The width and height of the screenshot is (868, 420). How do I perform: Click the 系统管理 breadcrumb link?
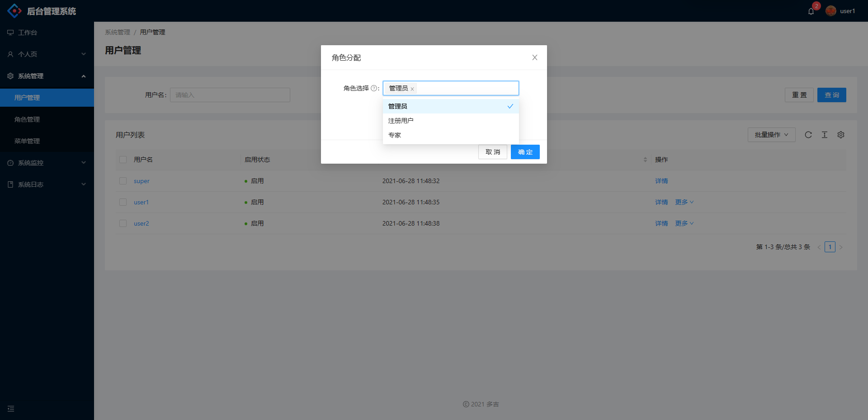tap(117, 32)
